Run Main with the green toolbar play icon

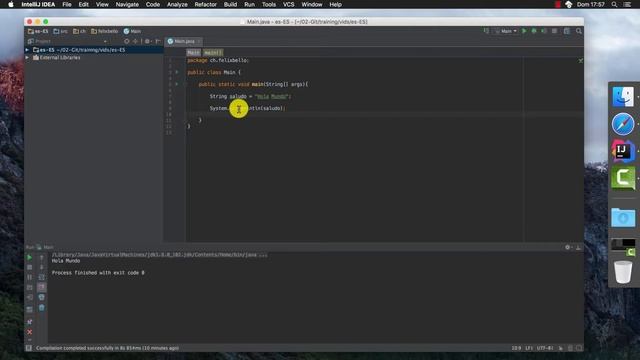[x=524, y=31]
